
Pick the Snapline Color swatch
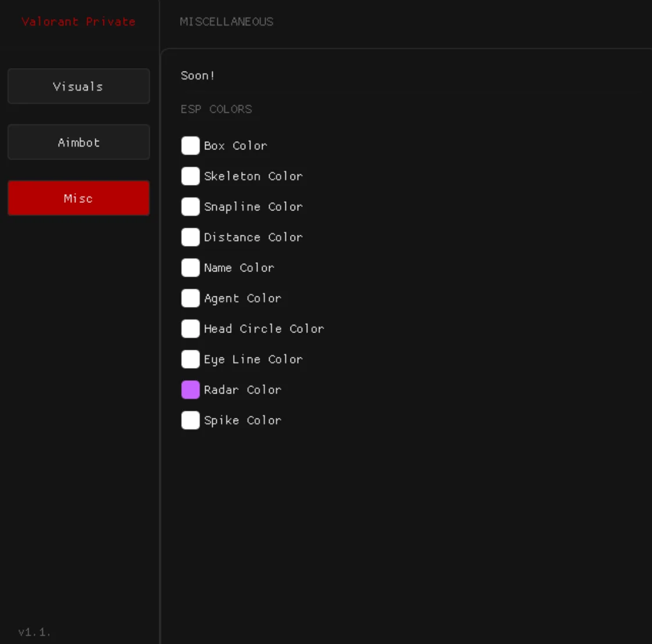click(190, 207)
